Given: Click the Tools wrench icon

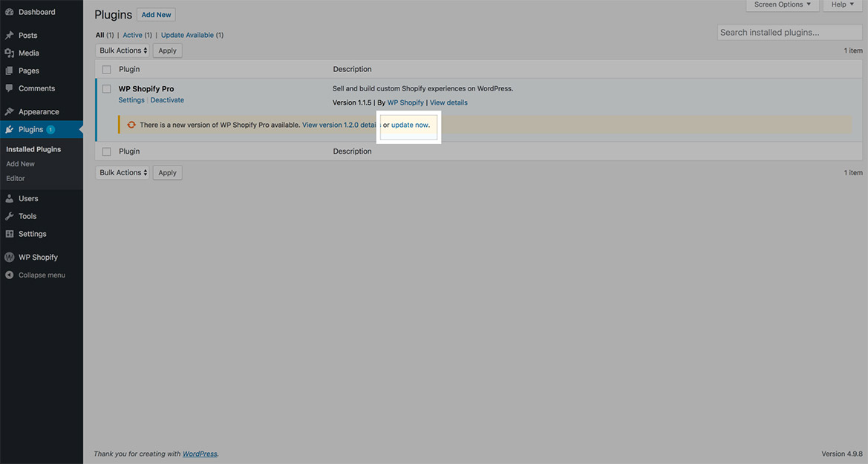Looking at the screenshot, I should [x=10, y=216].
